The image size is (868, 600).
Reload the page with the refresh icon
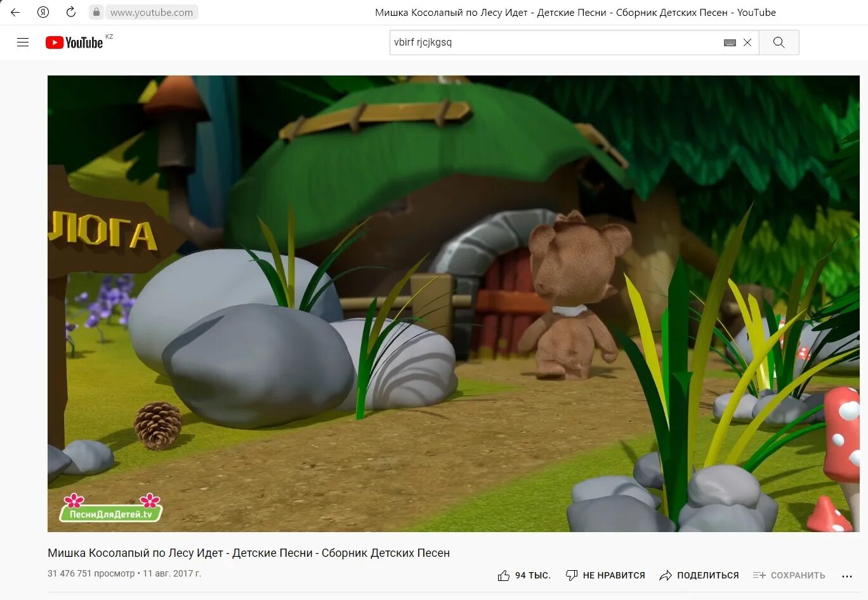71,12
